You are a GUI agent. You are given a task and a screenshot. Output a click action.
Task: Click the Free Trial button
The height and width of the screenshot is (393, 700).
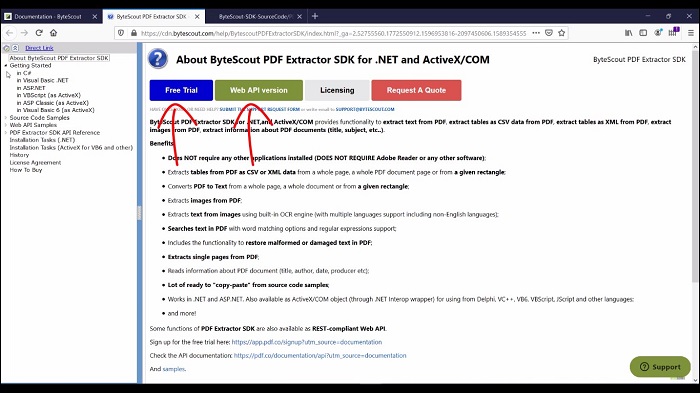click(181, 90)
